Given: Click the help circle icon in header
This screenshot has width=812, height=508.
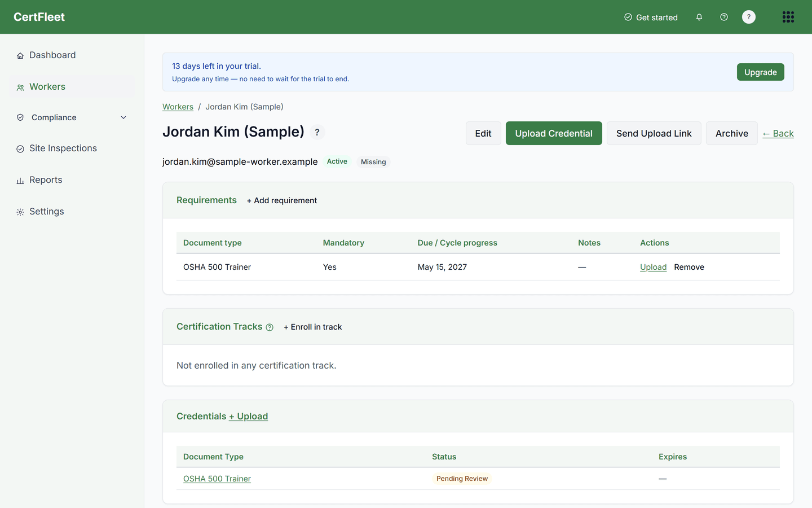Looking at the screenshot, I should click(724, 17).
